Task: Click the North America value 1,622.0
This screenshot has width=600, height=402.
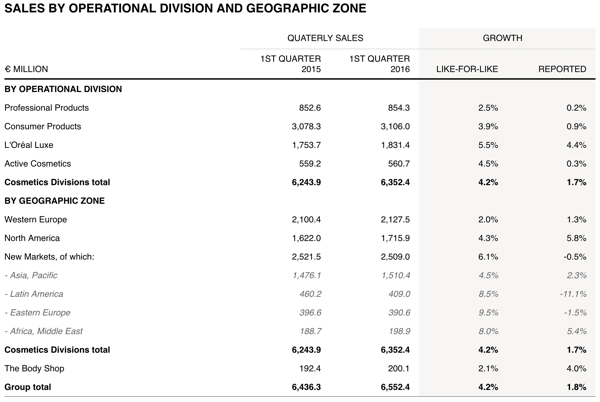Action: (306, 238)
